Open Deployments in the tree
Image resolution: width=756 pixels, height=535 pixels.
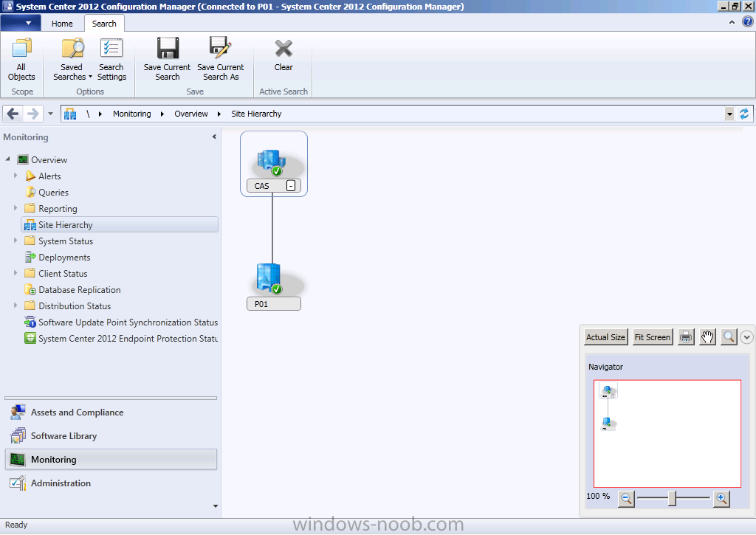pyautogui.click(x=64, y=258)
